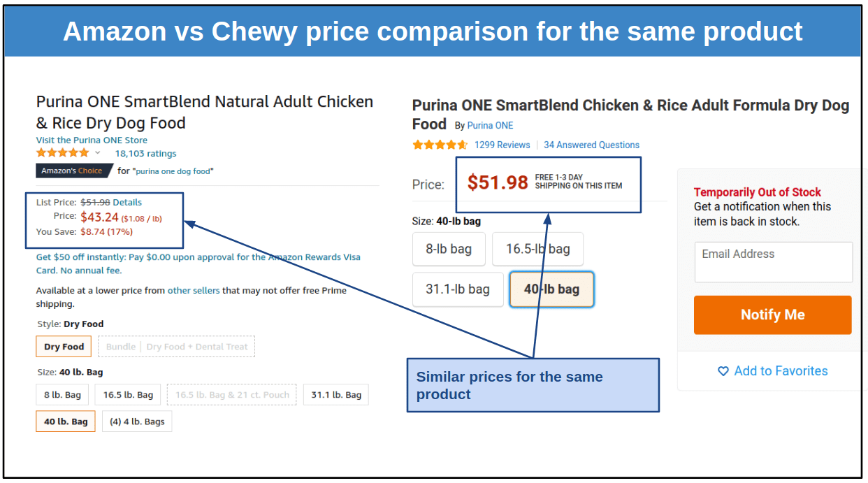Select the (4) 4 lb. Bags option

click(137, 421)
